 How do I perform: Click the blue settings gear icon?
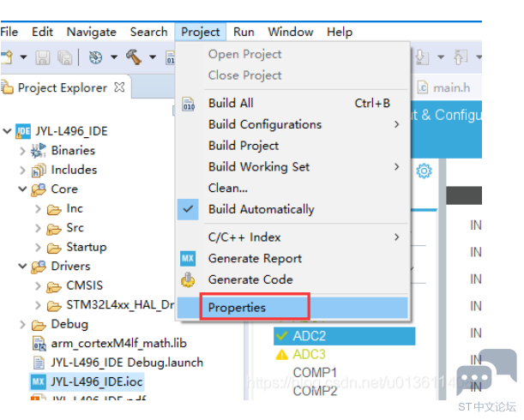point(424,171)
